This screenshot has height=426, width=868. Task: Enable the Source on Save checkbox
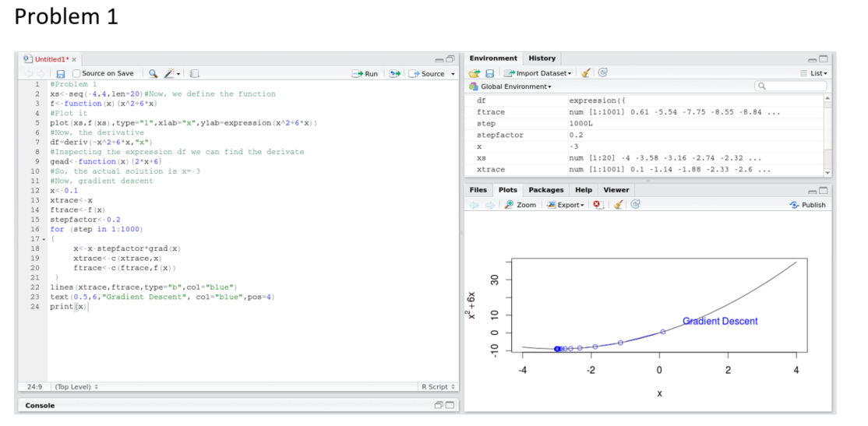click(76, 74)
